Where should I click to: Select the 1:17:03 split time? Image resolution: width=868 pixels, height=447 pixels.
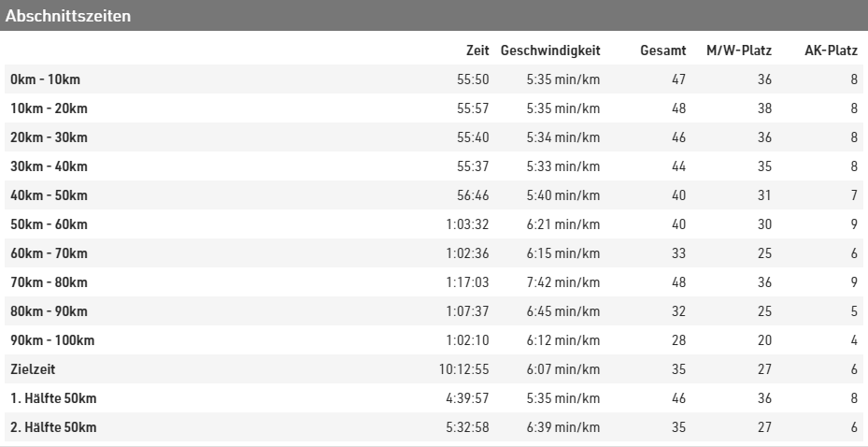469,282
